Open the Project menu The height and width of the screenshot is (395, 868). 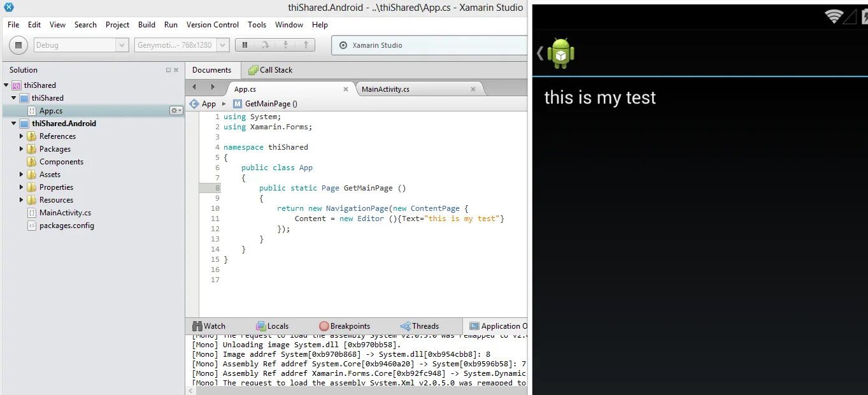click(x=117, y=25)
